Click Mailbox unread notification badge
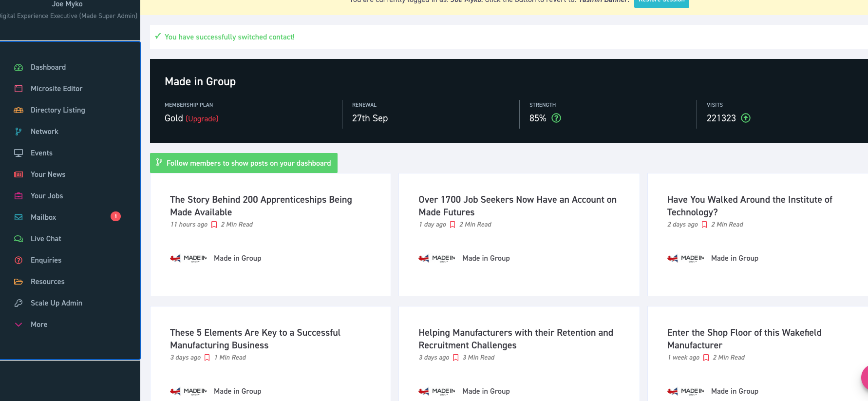868x401 pixels. pyautogui.click(x=115, y=216)
